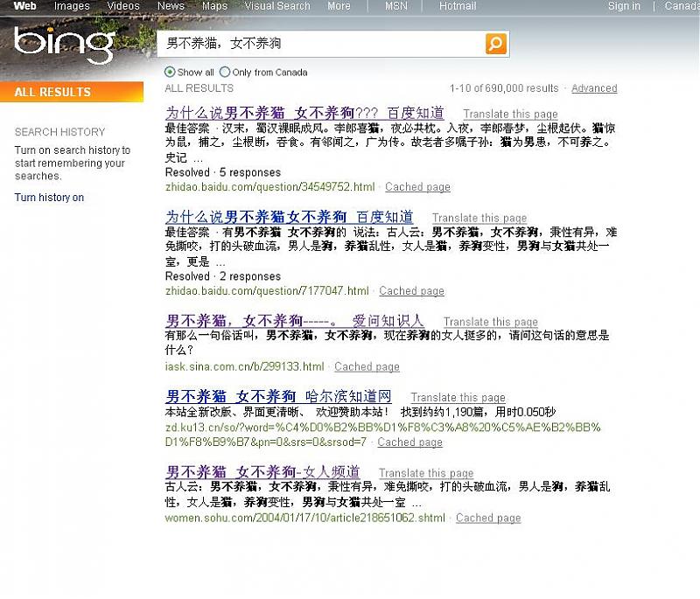Go to Hotmail link
Image resolution: width=700 pixels, height=599 pixels.
[x=458, y=6]
